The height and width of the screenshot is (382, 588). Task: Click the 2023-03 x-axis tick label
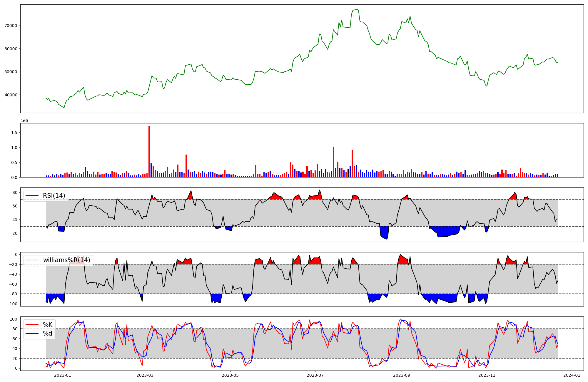[x=145, y=375]
